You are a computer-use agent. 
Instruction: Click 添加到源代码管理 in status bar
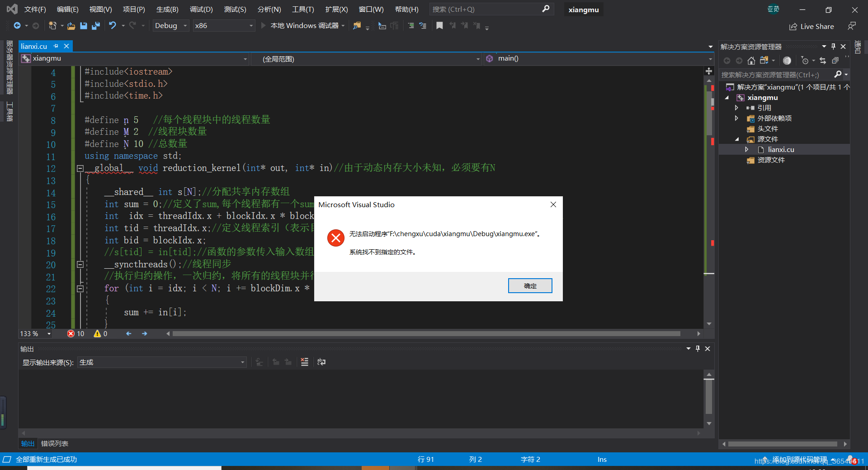click(x=799, y=460)
